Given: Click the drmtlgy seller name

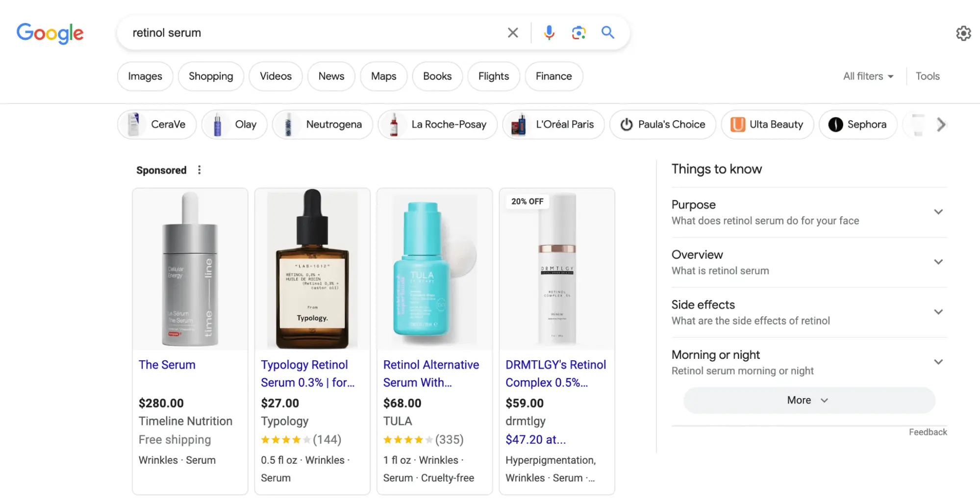Looking at the screenshot, I should coord(526,422).
